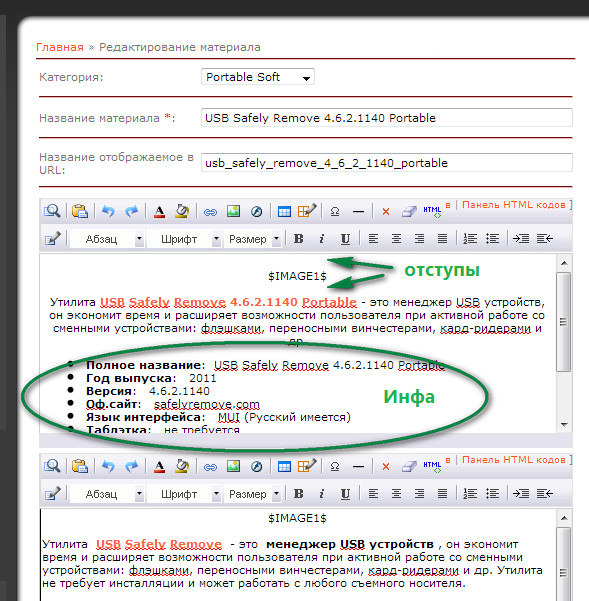
Task: Align text right in upper editor
Action: (419, 239)
